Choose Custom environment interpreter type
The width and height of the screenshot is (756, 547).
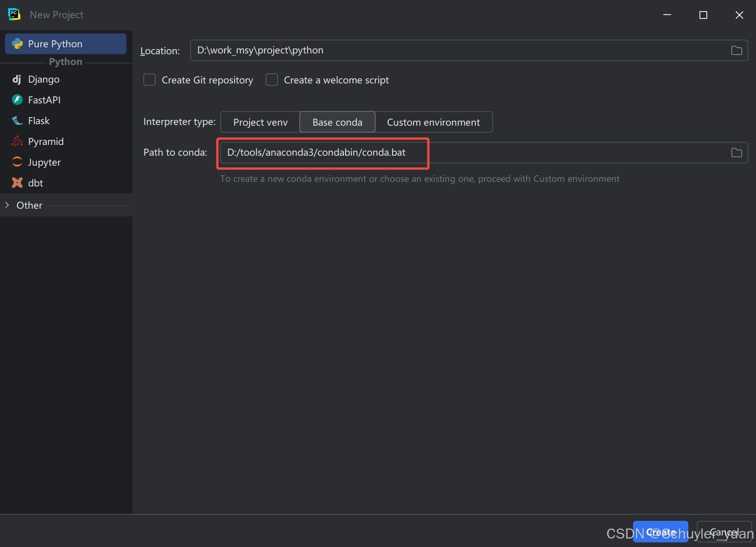tap(433, 122)
